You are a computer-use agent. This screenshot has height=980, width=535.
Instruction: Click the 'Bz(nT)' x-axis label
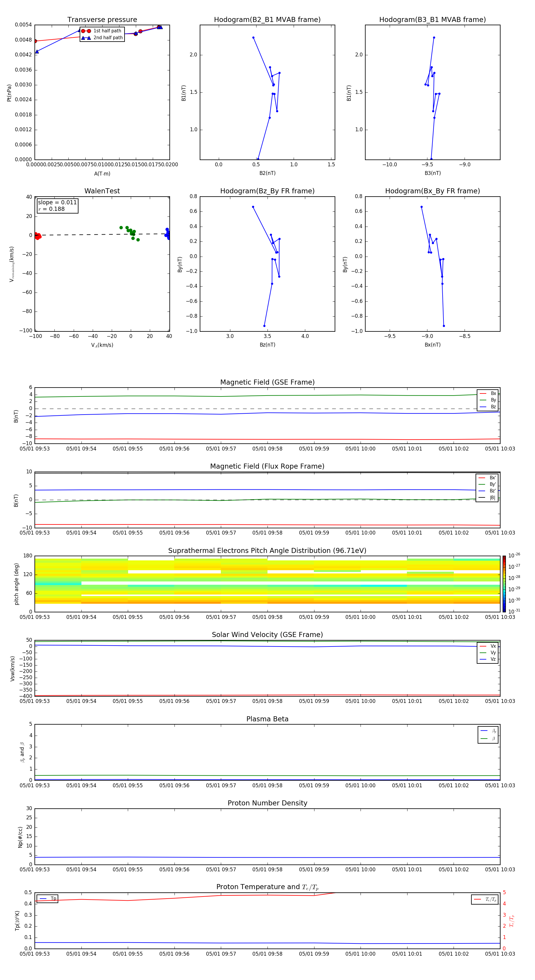[x=267, y=345]
